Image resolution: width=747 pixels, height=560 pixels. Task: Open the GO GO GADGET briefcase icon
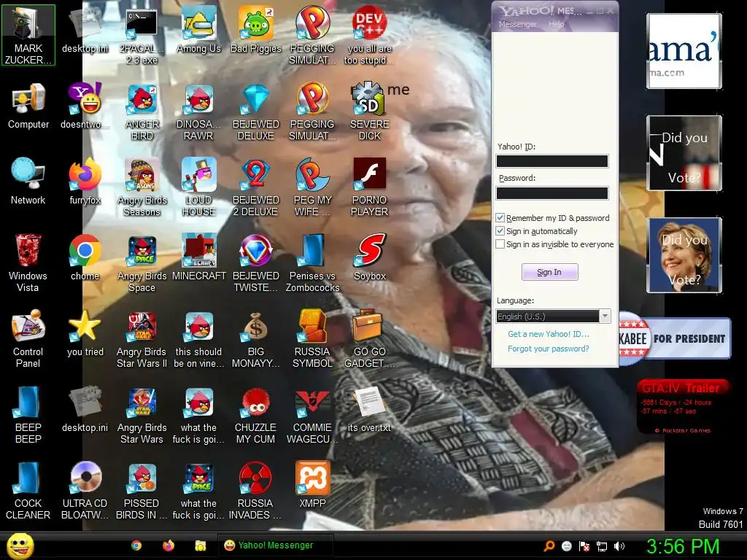pos(370,339)
